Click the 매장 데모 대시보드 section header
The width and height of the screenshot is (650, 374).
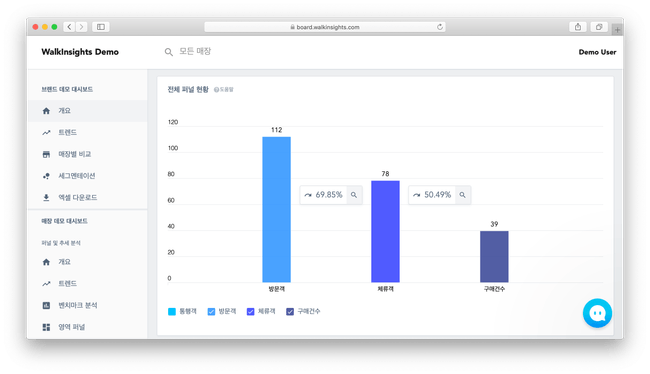pyautogui.click(x=64, y=221)
